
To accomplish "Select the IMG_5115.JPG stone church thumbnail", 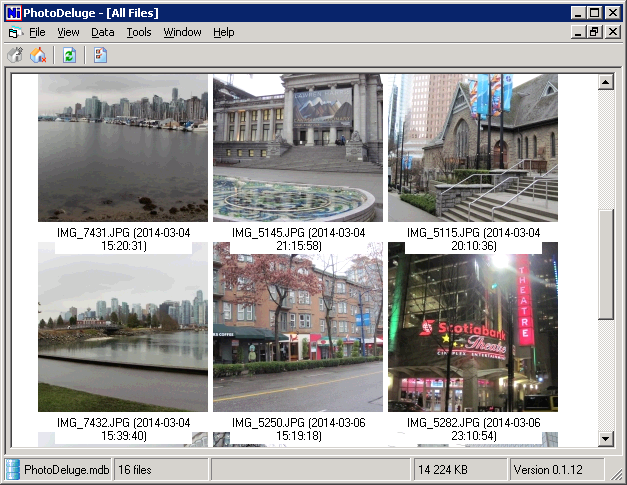I will 473,148.
